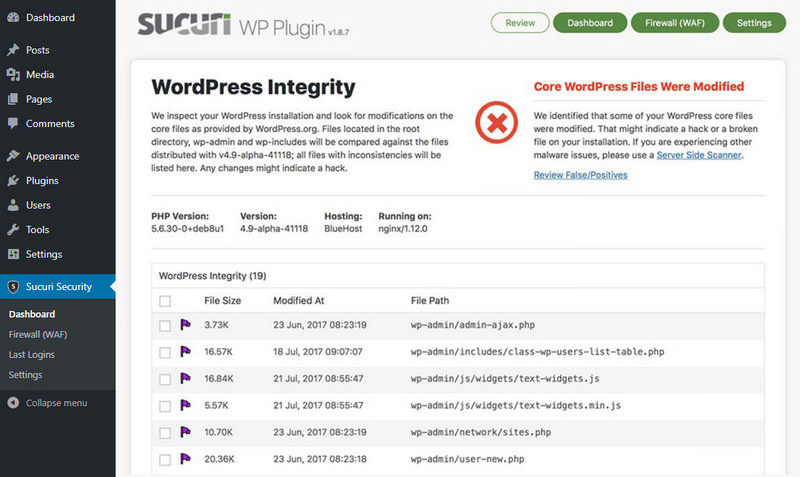This screenshot has height=477, width=800.
Task: Open Settings submenu under Sucuri Security
Action: [26, 375]
